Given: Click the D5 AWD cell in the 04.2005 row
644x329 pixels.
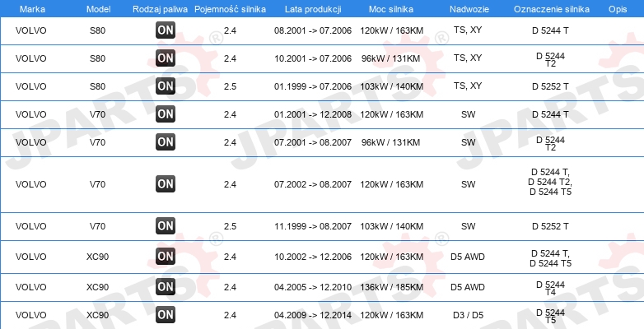Looking at the screenshot, I should click(x=468, y=287).
